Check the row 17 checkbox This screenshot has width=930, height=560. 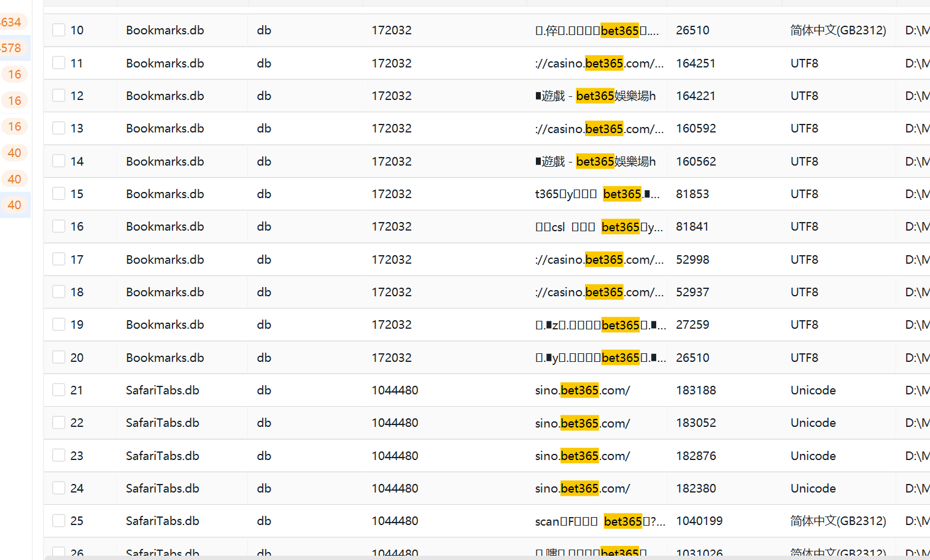point(59,259)
